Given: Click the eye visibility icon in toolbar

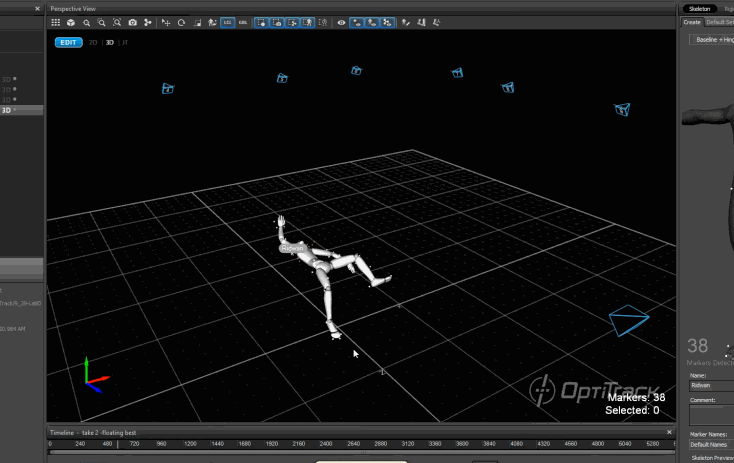Looking at the screenshot, I should 341,22.
